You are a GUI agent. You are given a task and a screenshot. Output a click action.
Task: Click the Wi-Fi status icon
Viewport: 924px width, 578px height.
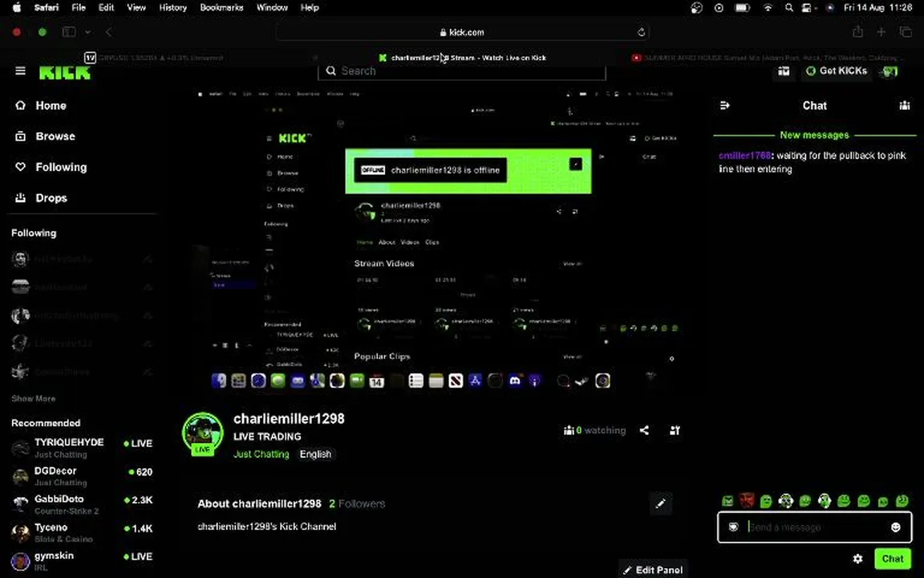[x=768, y=8]
